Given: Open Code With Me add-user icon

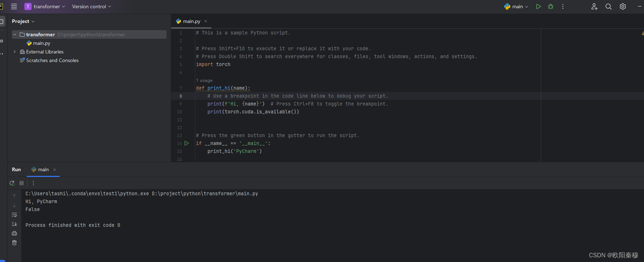Looking at the screenshot, I should [x=594, y=6].
